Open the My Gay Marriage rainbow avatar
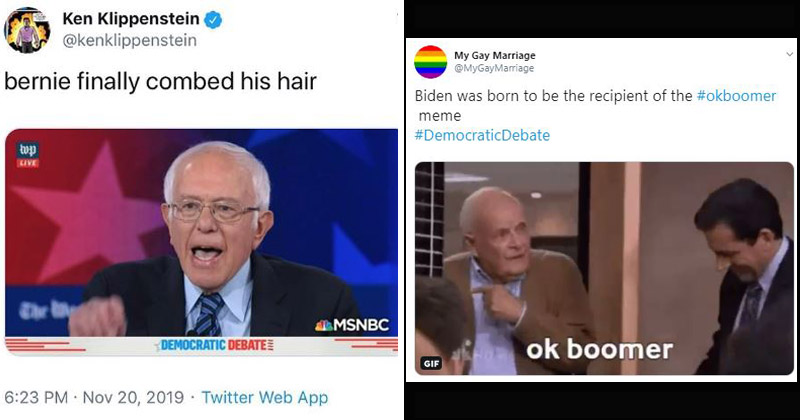 click(x=430, y=62)
